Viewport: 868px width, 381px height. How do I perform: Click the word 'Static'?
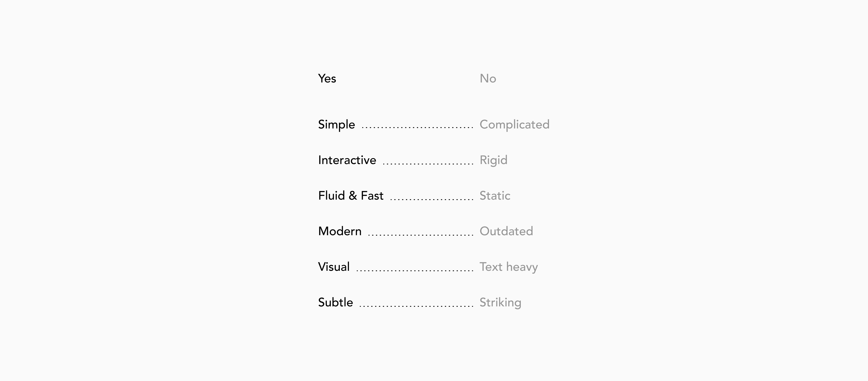tap(495, 196)
